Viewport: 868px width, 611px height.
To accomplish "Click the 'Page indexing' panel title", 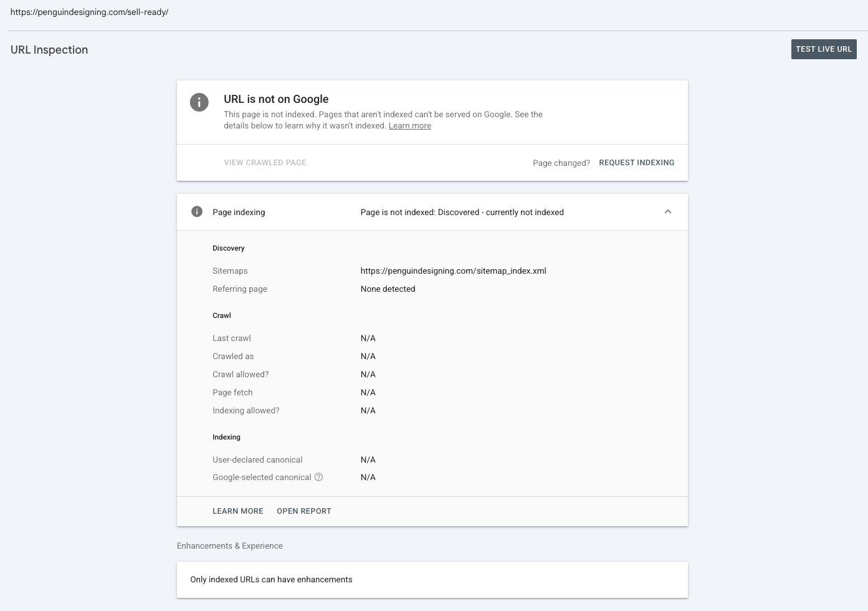I will (x=239, y=212).
